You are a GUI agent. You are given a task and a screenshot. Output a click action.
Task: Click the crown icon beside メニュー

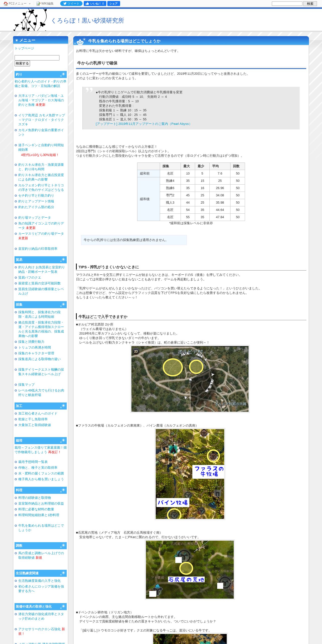17,40
